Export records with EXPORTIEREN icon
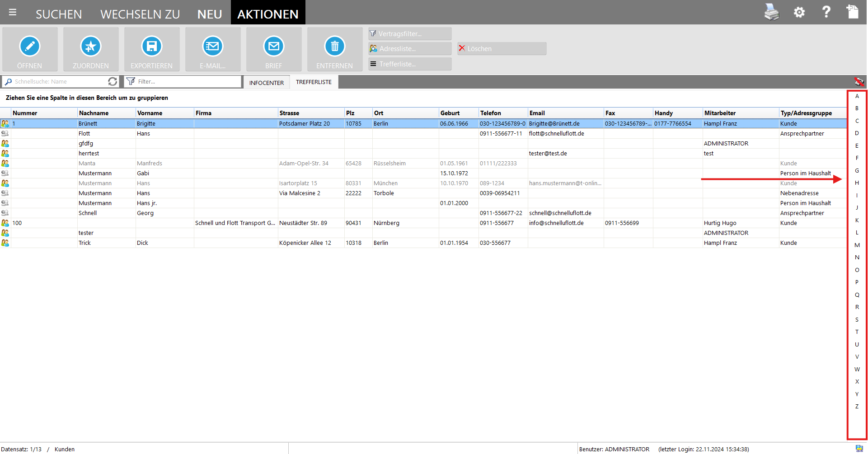Image resolution: width=868 pixels, height=454 pixels. pyautogui.click(x=152, y=47)
